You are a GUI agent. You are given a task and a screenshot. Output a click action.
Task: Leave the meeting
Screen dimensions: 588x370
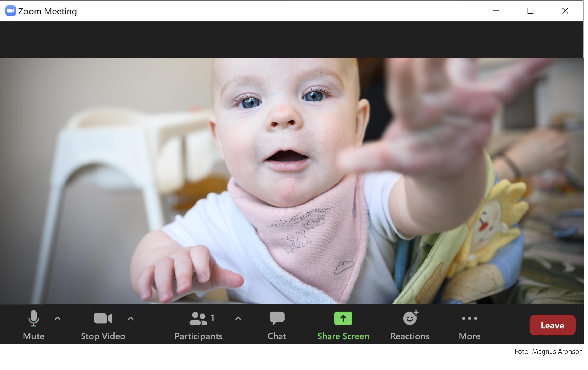[x=553, y=325]
